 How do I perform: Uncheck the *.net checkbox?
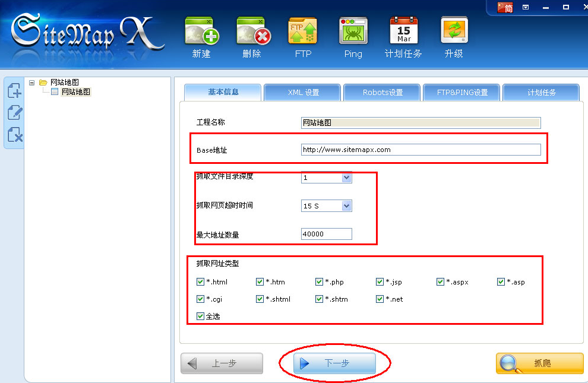tap(380, 299)
